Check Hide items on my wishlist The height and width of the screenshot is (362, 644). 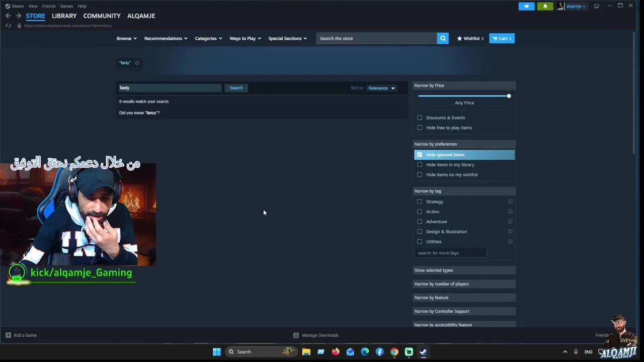pyautogui.click(x=420, y=174)
